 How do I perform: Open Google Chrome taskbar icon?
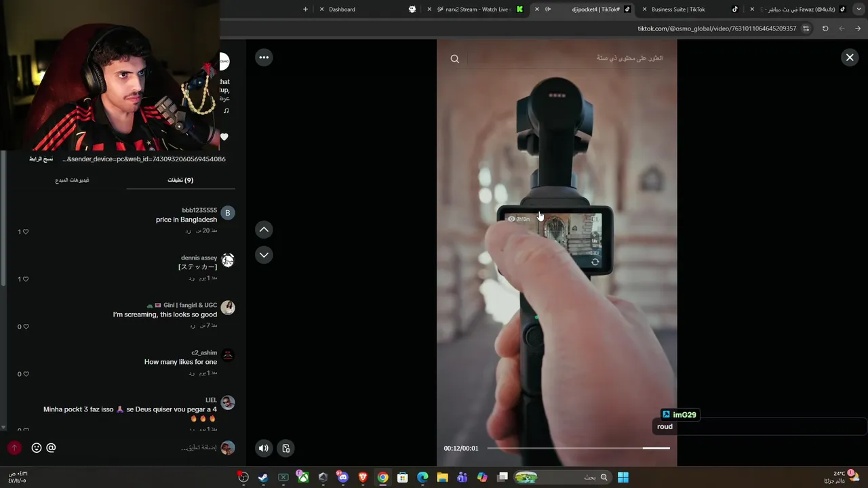tap(382, 477)
